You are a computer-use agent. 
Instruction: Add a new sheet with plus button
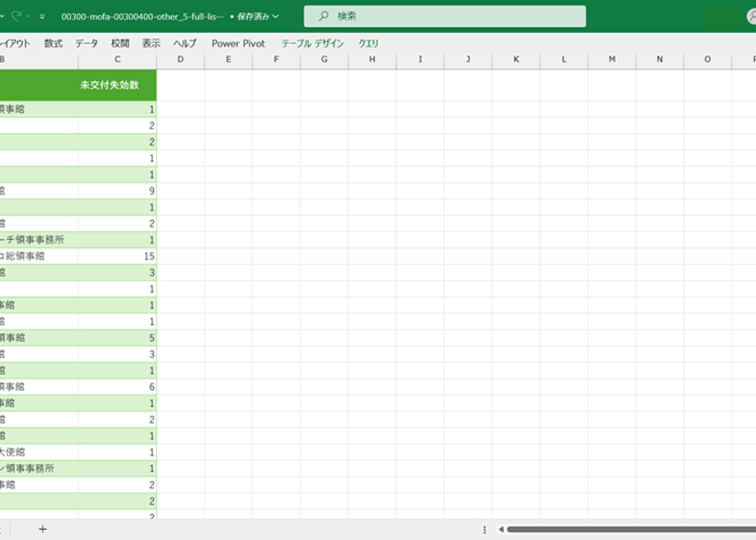pyautogui.click(x=43, y=529)
